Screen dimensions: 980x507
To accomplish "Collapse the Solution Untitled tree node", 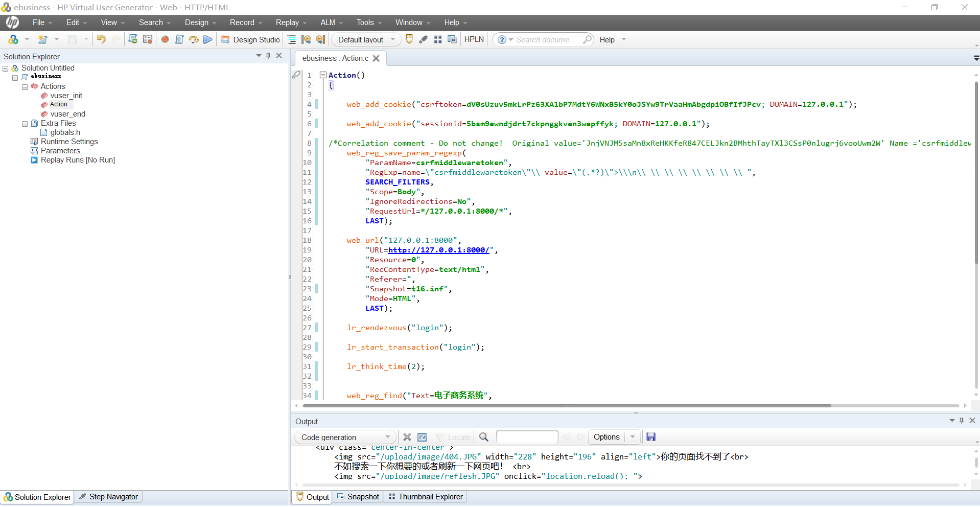I will (6, 68).
